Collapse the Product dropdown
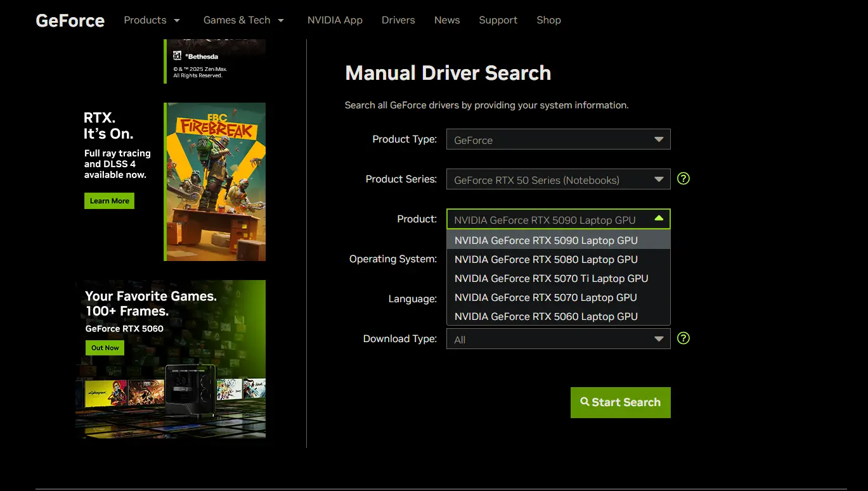 pos(559,219)
